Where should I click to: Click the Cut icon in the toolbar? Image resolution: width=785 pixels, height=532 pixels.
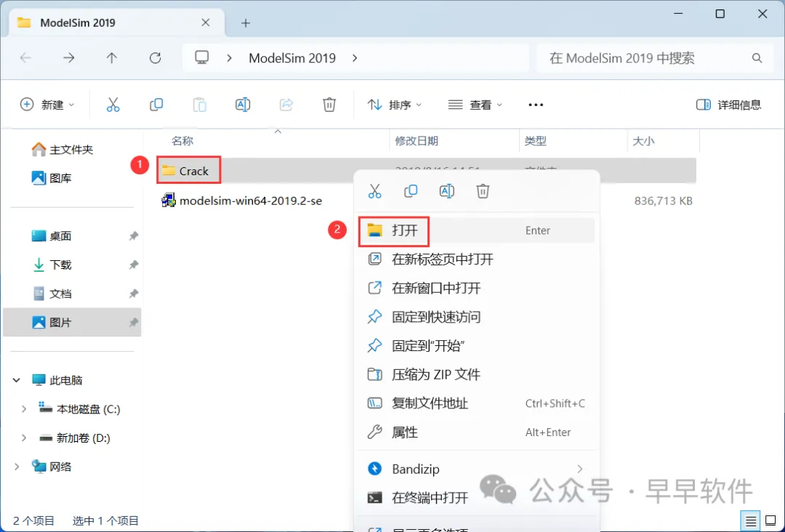[x=113, y=105]
